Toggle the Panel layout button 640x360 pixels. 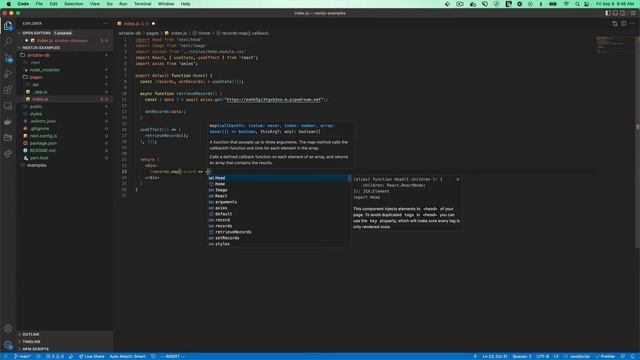click(615, 13)
